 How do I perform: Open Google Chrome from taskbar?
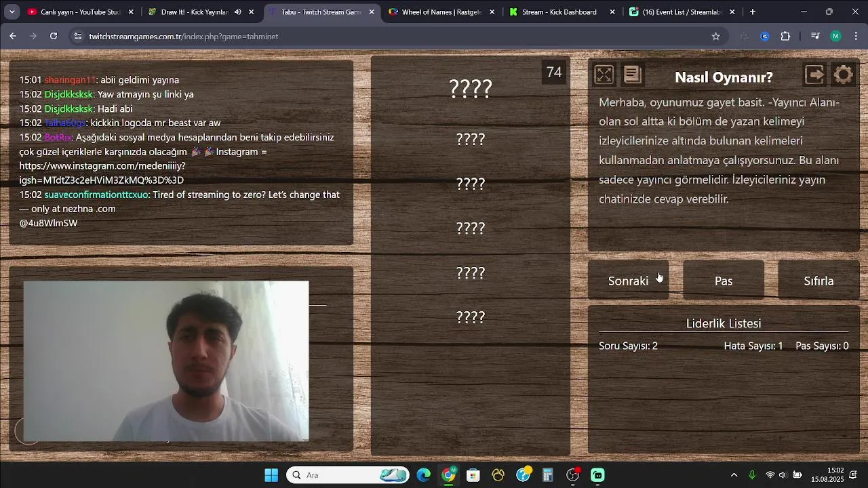coord(448,475)
